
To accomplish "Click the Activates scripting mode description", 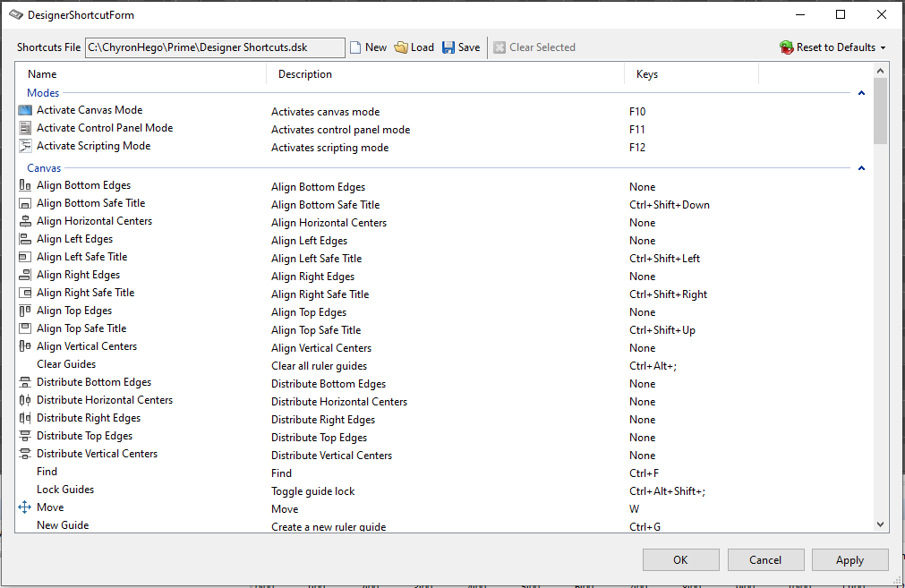I will click(330, 148).
